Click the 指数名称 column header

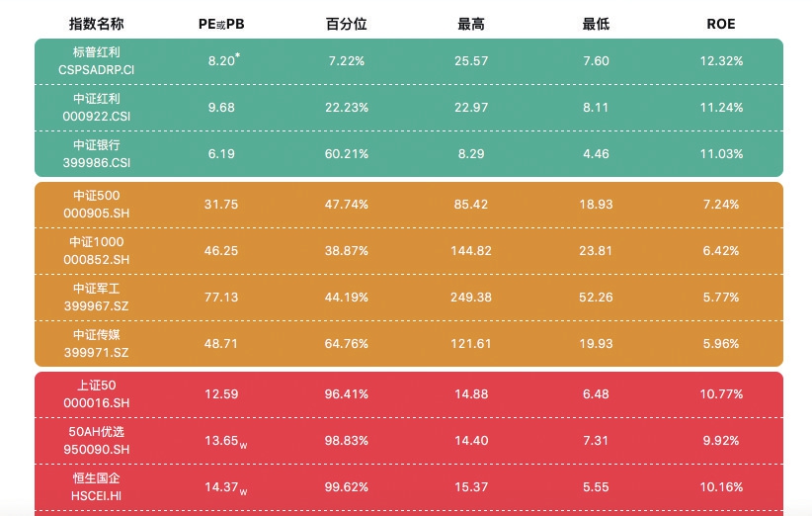[x=97, y=24]
